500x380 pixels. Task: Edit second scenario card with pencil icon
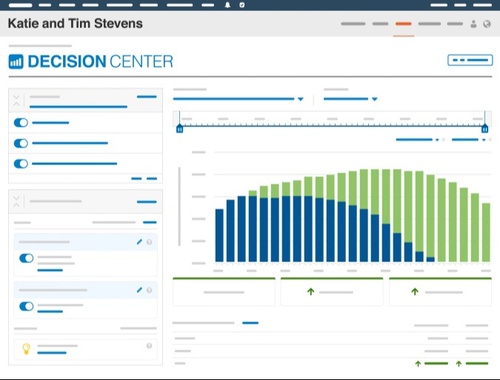tap(139, 290)
